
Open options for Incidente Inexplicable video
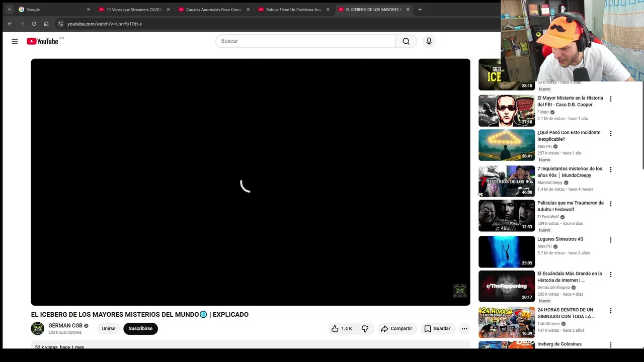point(611,134)
